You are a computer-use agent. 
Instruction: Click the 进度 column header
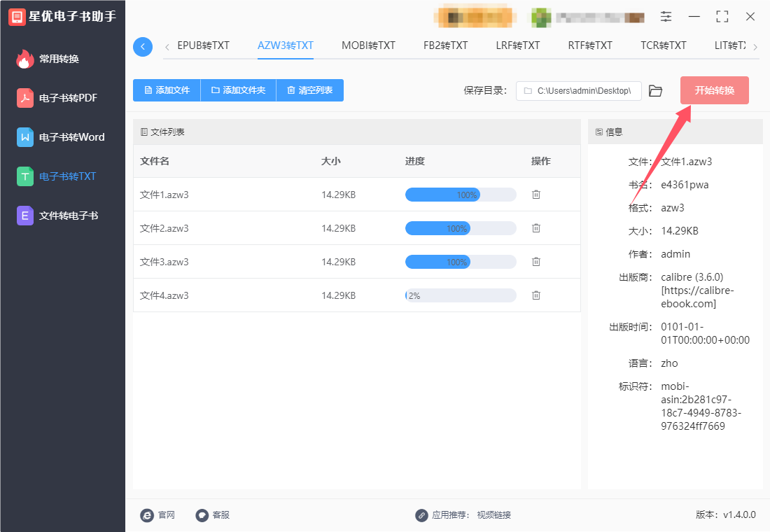pos(415,161)
